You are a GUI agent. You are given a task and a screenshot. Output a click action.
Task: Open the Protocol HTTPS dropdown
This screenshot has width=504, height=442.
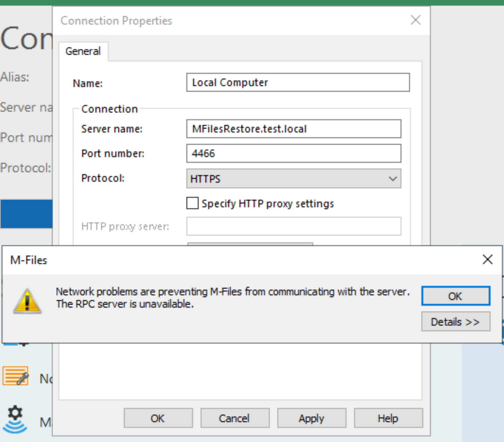tap(294, 179)
